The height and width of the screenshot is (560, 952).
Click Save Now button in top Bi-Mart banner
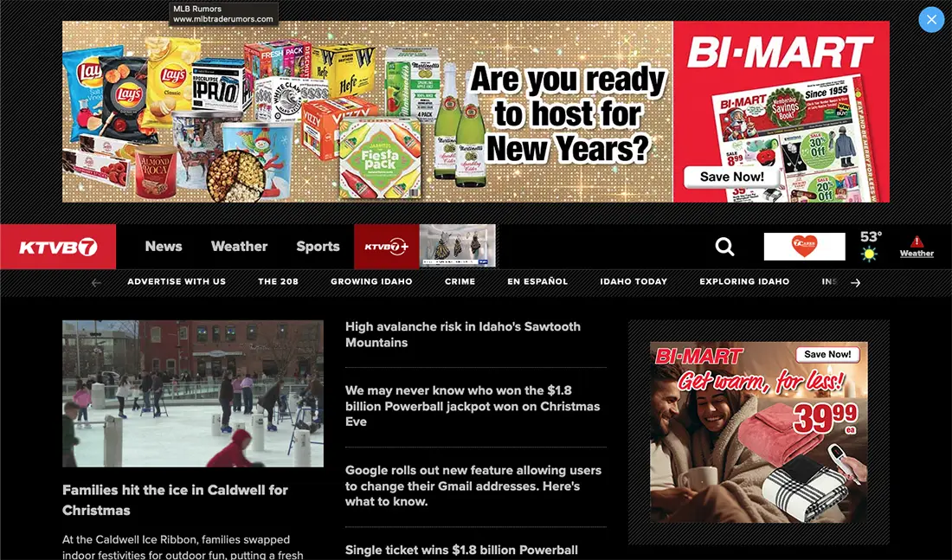[x=731, y=177]
